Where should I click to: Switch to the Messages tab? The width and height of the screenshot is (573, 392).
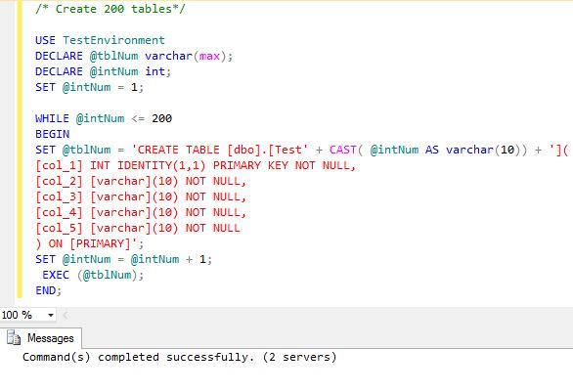(41, 338)
